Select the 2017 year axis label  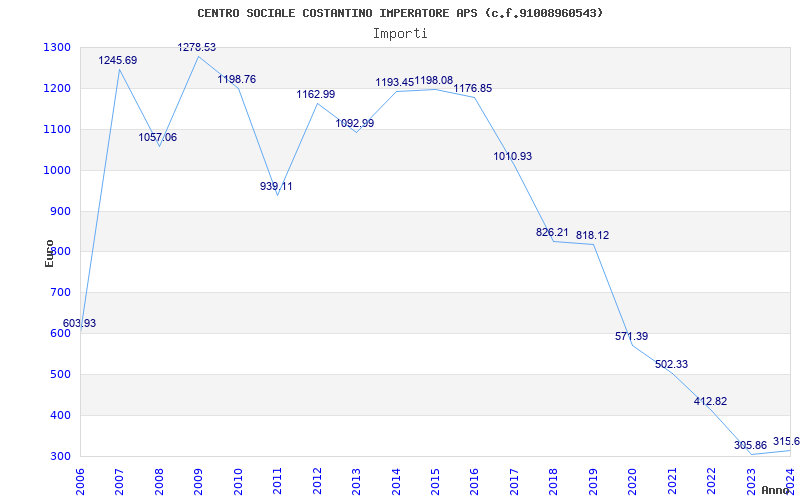[514, 481]
